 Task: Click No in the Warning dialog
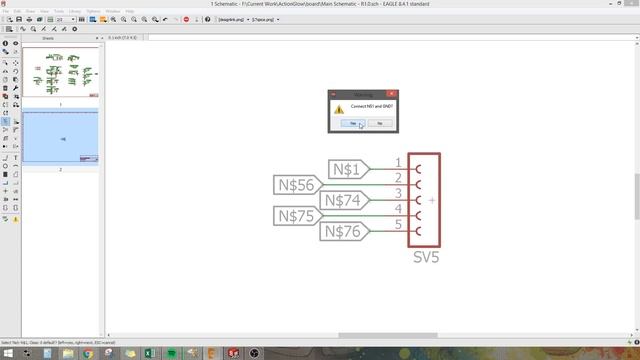380,123
